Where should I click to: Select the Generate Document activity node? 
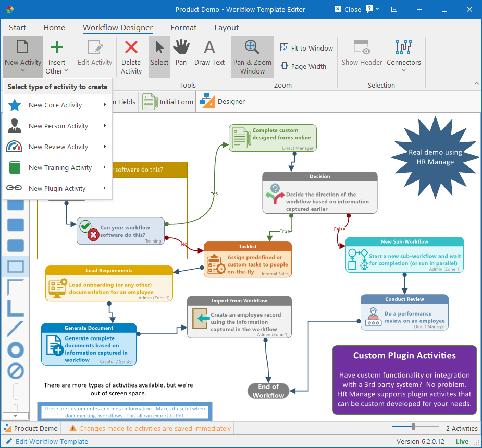(x=89, y=344)
